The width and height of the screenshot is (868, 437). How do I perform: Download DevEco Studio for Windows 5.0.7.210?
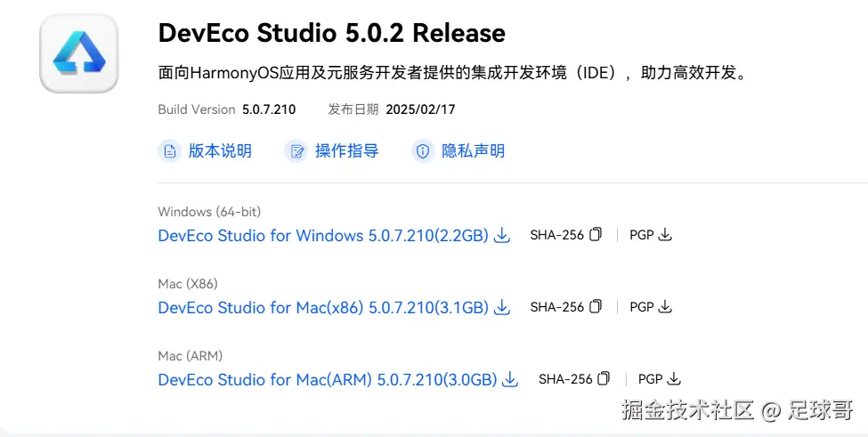click(323, 236)
